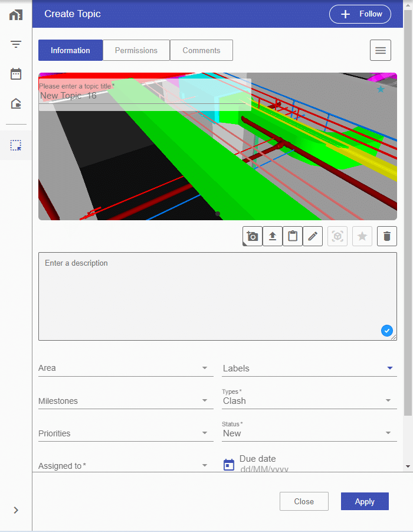Viewport: 413px width, 532px height.
Task: Open the Assigned to dropdown
Action: tap(126, 465)
